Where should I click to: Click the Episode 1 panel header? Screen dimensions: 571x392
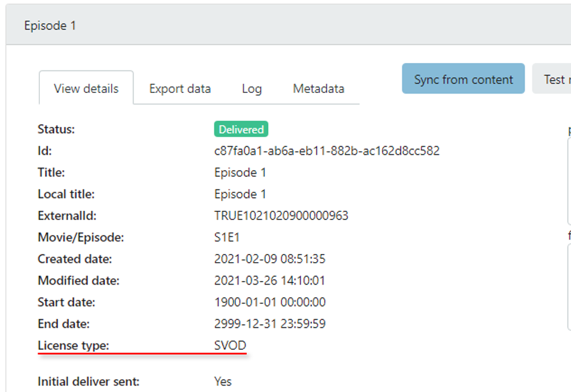coord(50,26)
